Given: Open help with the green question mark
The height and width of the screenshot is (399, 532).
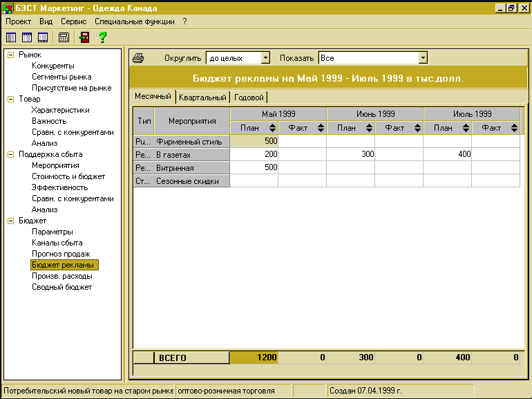Looking at the screenshot, I should coord(102,37).
